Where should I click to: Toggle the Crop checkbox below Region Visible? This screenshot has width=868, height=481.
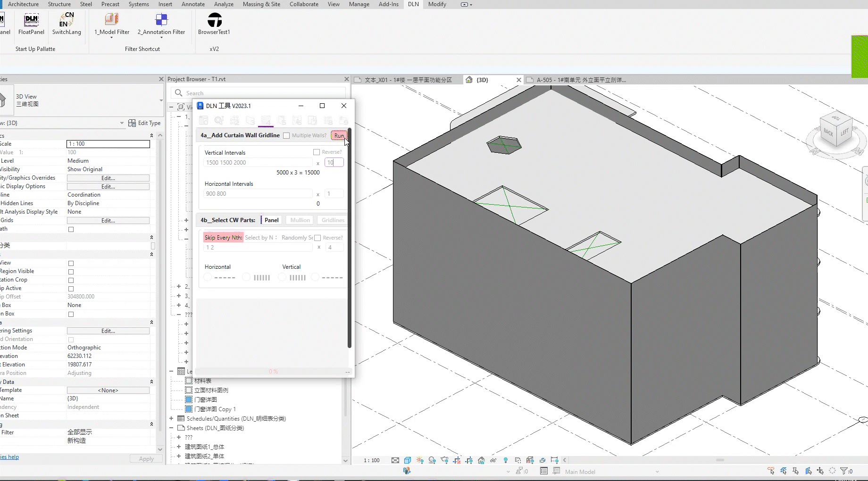(71, 280)
